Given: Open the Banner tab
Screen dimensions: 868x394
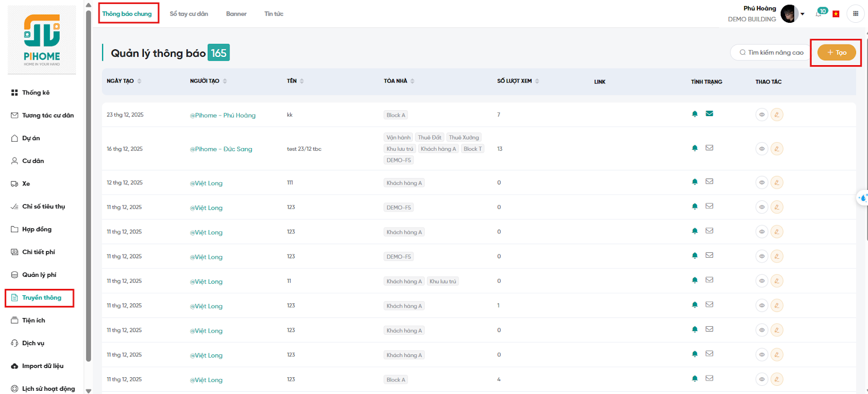Looking at the screenshot, I should point(236,14).
